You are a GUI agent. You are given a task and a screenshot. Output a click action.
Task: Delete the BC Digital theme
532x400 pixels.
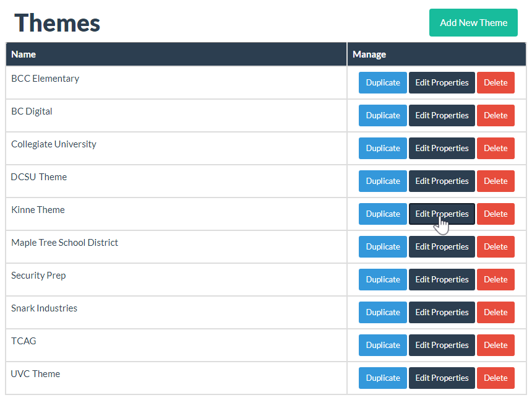496,115
